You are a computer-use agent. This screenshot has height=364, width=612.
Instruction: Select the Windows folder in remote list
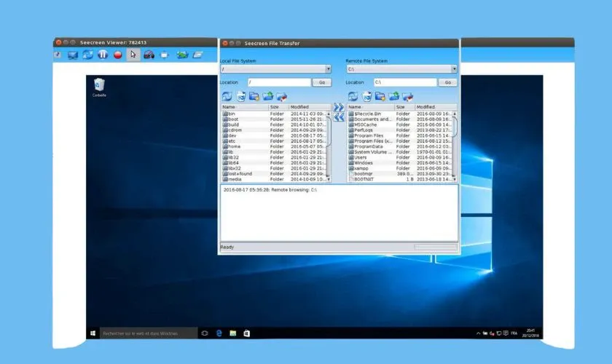click(x=363, y=162)
